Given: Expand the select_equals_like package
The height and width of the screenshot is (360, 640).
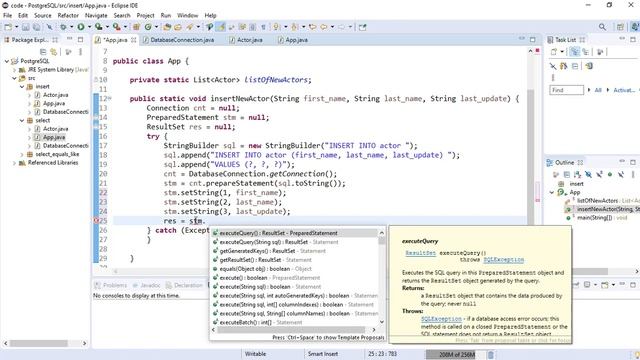Looking at the screenshot, I should click(22, 154).
